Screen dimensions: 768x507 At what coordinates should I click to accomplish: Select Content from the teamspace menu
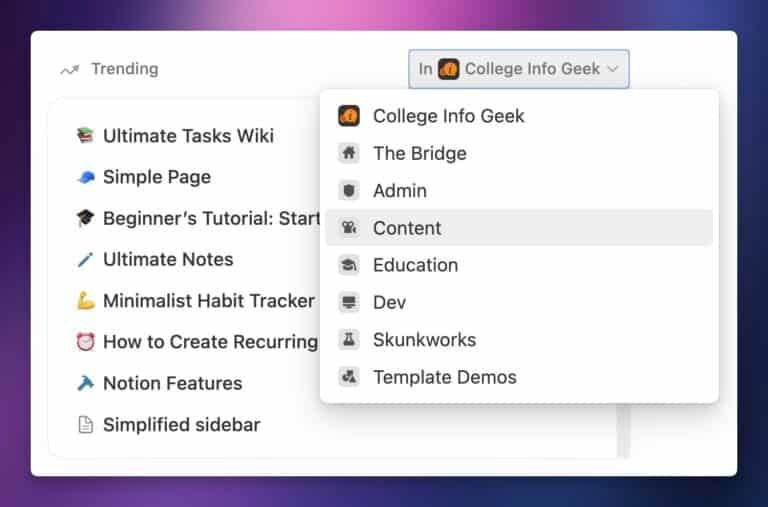click(407, 228)
